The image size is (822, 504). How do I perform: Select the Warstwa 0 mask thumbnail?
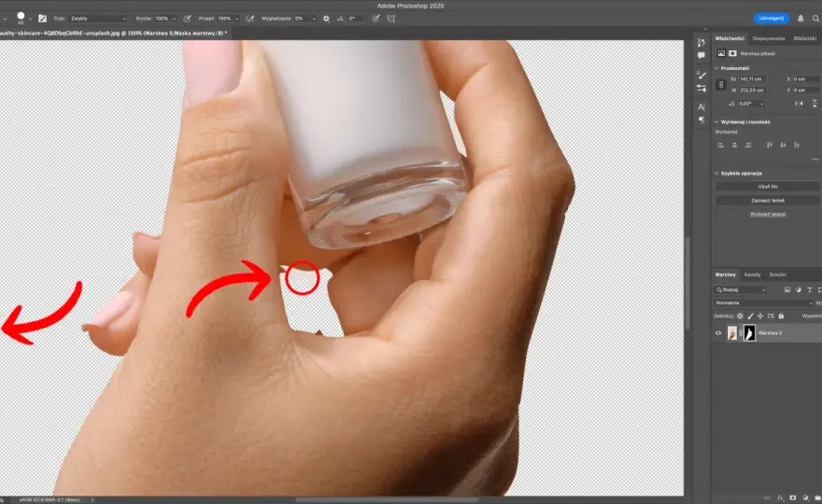point(749,333)
